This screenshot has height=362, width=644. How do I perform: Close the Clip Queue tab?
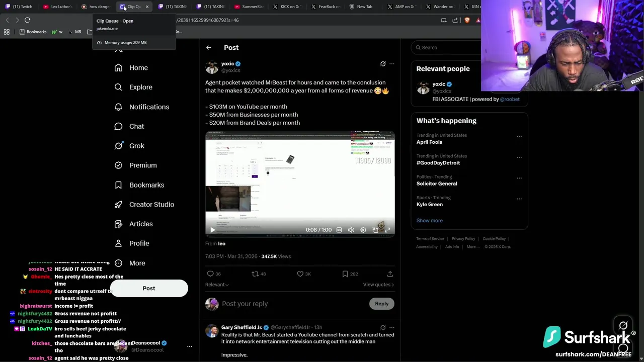tap(147, 7)
